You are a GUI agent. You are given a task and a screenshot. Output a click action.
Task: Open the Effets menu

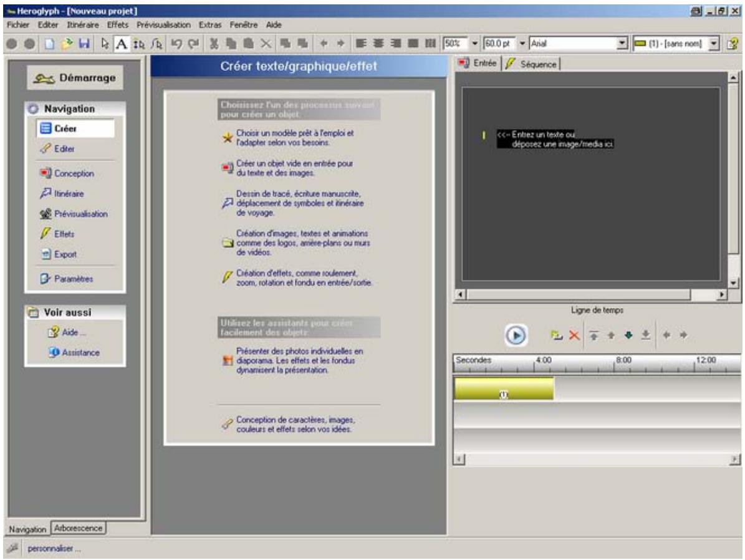click(117, 25)
